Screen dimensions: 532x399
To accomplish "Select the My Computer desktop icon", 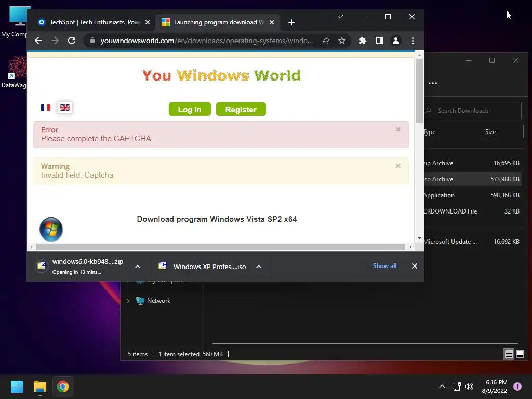I will coord(14,22).
